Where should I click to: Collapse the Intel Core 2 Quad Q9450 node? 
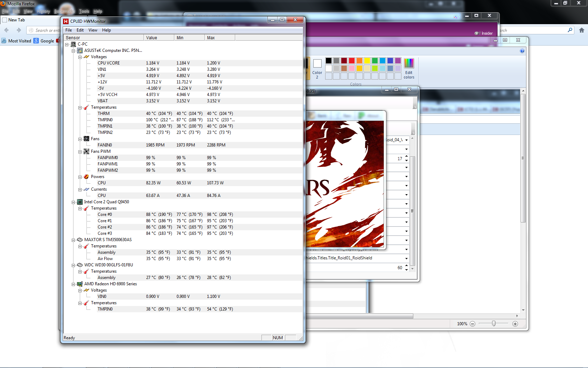click(73, 202)
